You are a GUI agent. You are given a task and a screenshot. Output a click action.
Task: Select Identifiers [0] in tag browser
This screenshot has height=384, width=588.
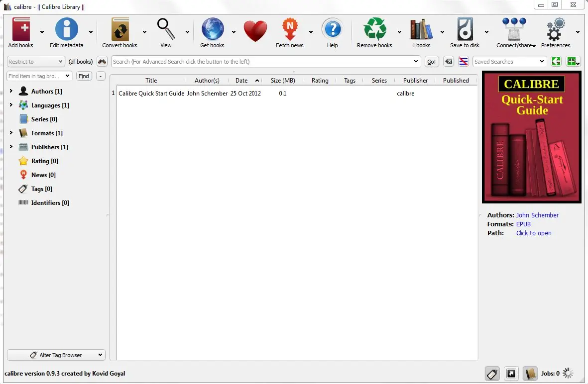[50, 202]
